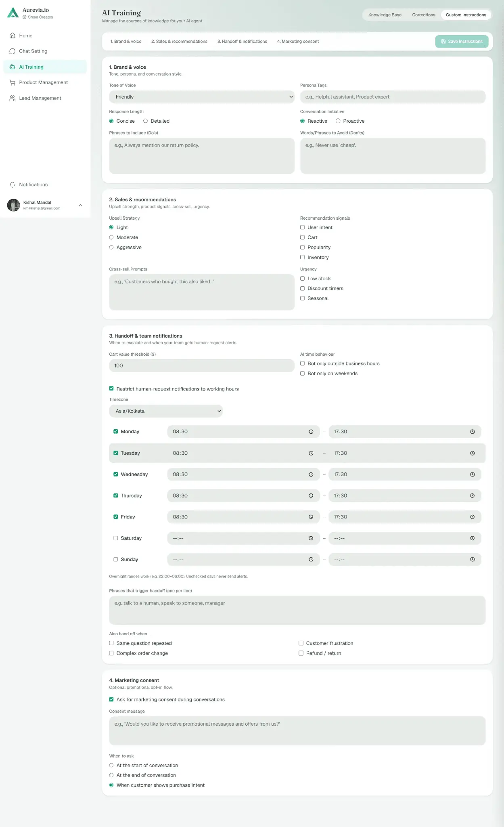Screen dimensions: 504x827
Task: Open the Timezone Asia/Kolkata dropdown
Action: (166, 411)
